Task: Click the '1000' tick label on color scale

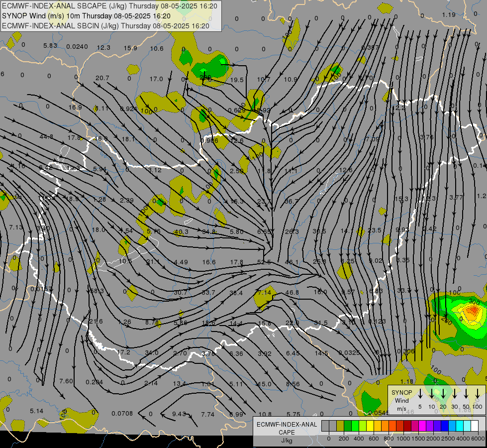Action: tap(403, 439)
